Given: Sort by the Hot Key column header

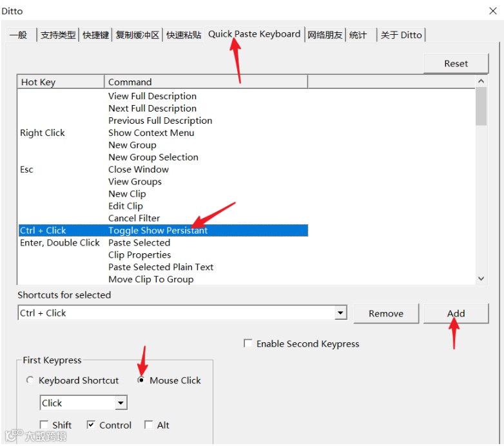Looking at the screenshot, I should pyautogui.click(x=61, y=82).
